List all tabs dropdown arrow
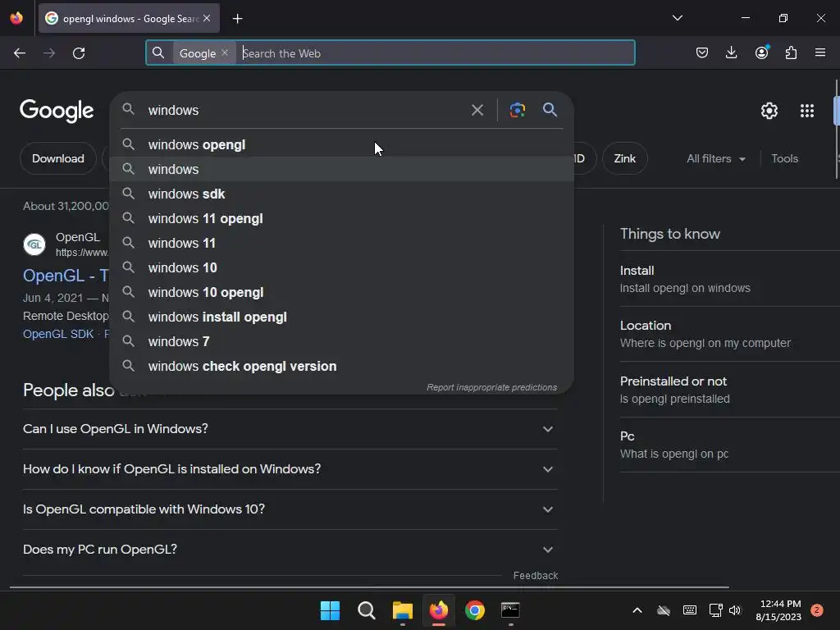Image resolution: width=840 pixels, height=630 pixels. pyautogui.click(x=677, y=18)
